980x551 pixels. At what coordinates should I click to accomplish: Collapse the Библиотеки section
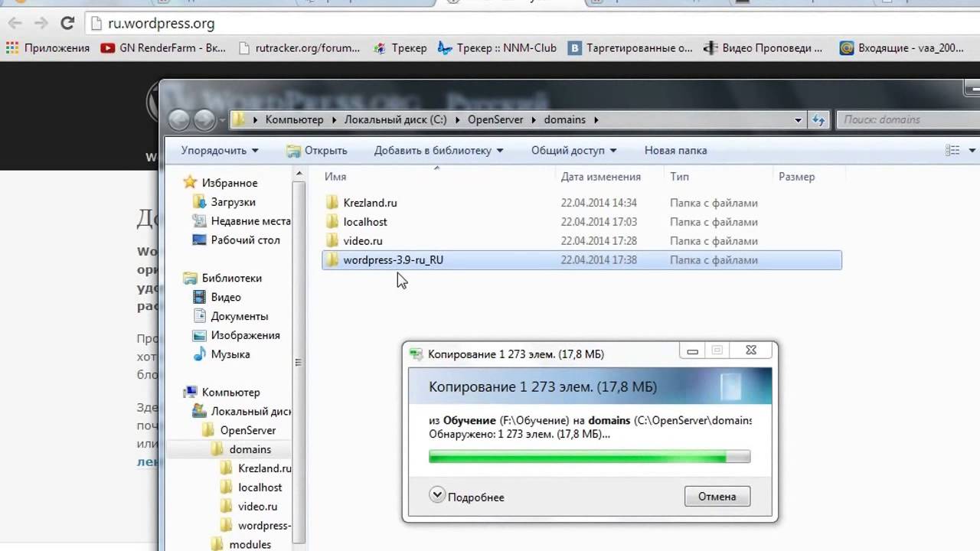(223, 278)
